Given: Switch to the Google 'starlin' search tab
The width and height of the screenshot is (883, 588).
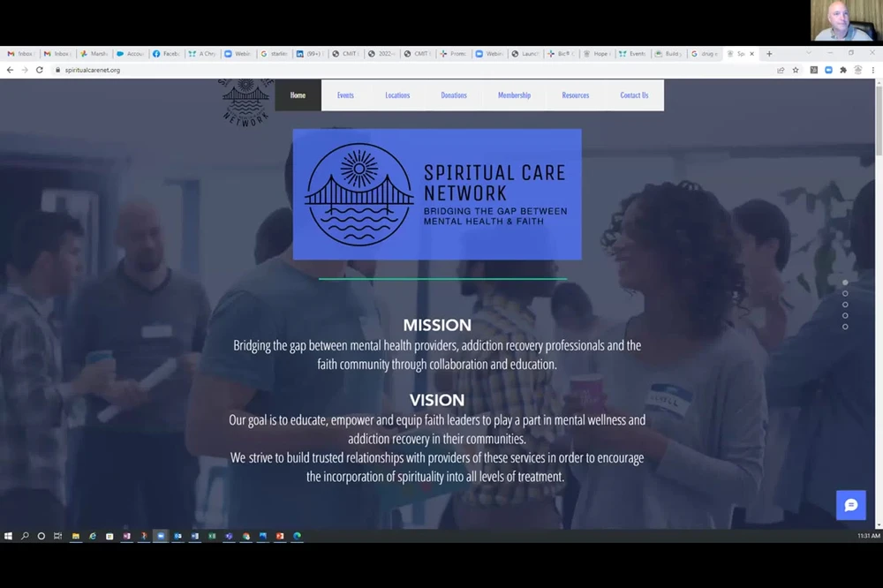Looking at the screenshot, I should tap(275, 54).
